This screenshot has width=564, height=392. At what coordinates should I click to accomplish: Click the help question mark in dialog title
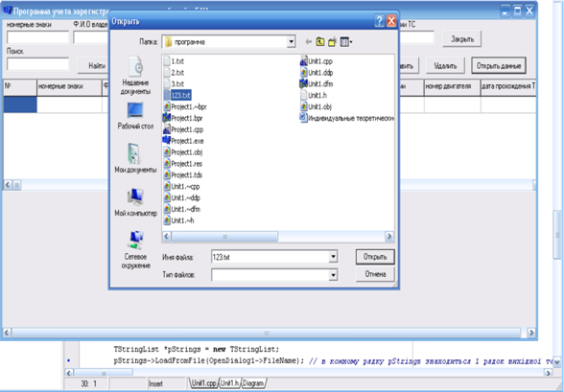coord(379,21)
